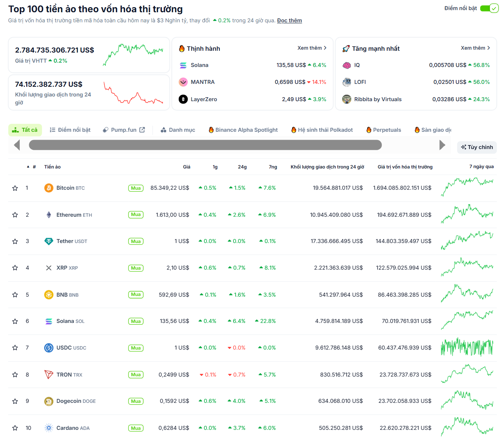Switch to the Điểm nổi bật tab
This screenshot has width=504, height=441.
coord(70,130)
